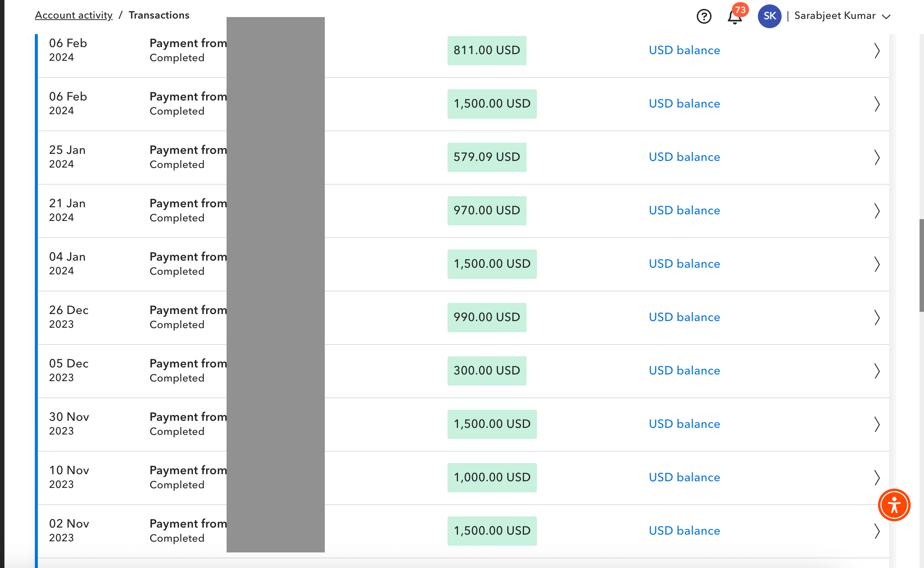Click the 990.00 USD green amount badge
The width and height of the screenshot is (924, 568).
tap(486, 317)
